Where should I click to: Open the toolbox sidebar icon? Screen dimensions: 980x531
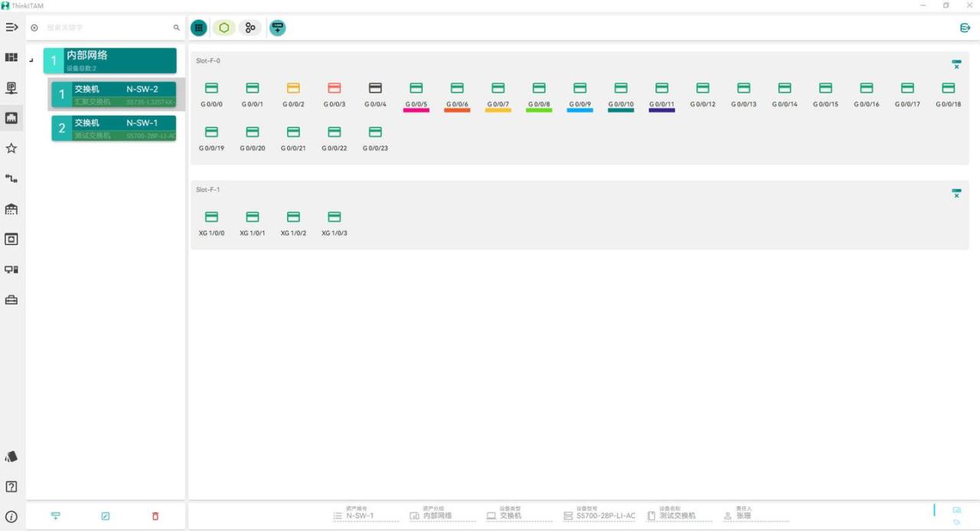pyautogui.click(x=11, y=300)
